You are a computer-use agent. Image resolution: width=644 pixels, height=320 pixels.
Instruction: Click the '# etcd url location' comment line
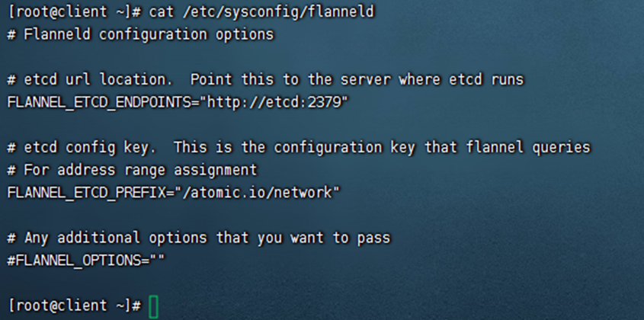pos(266,79)
